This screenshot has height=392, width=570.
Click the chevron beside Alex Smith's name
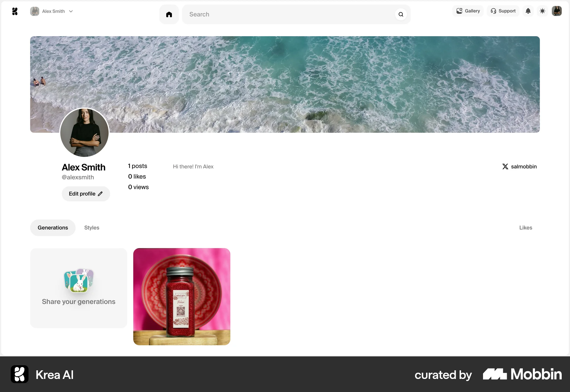point(71,11)
